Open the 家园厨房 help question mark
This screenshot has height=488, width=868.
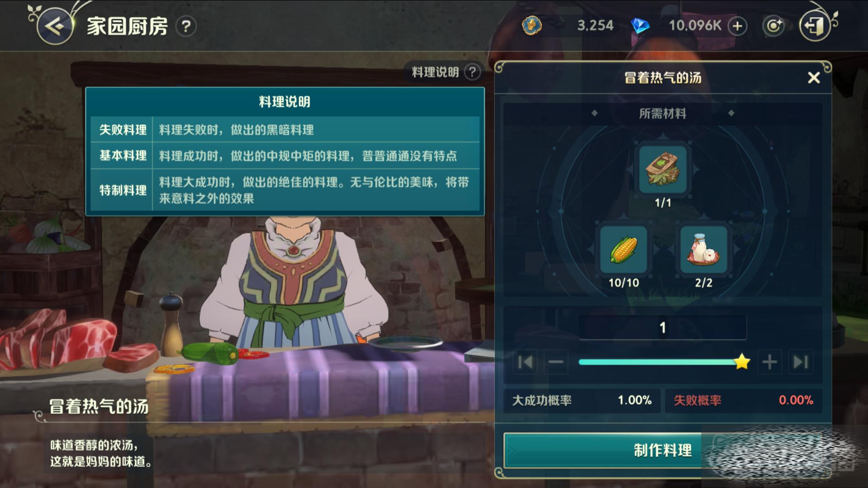[186, 26]
